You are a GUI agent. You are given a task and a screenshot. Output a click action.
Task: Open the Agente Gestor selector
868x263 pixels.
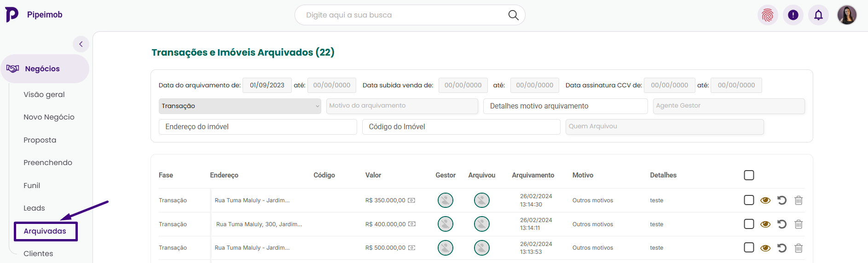click(x=729, y=106)
